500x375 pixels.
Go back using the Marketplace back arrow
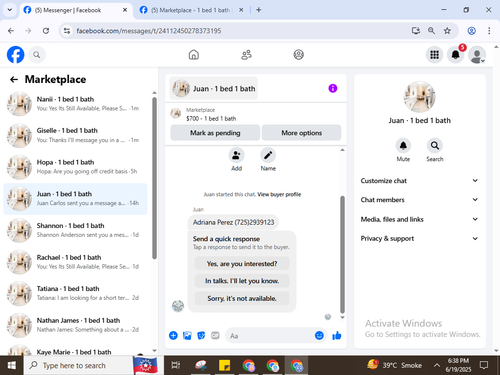point(14,79)
